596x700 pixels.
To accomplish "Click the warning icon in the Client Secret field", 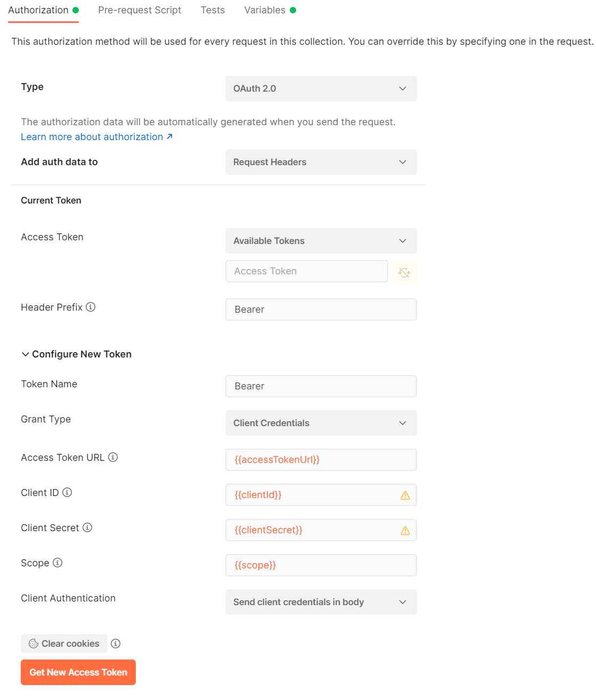I will [405, 530].
